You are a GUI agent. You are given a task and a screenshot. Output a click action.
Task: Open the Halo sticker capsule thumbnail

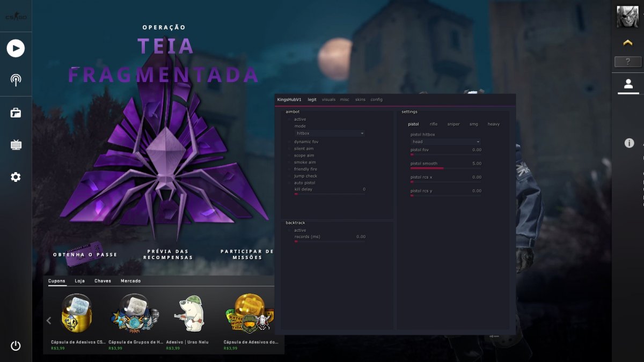(x=250, y=313)
